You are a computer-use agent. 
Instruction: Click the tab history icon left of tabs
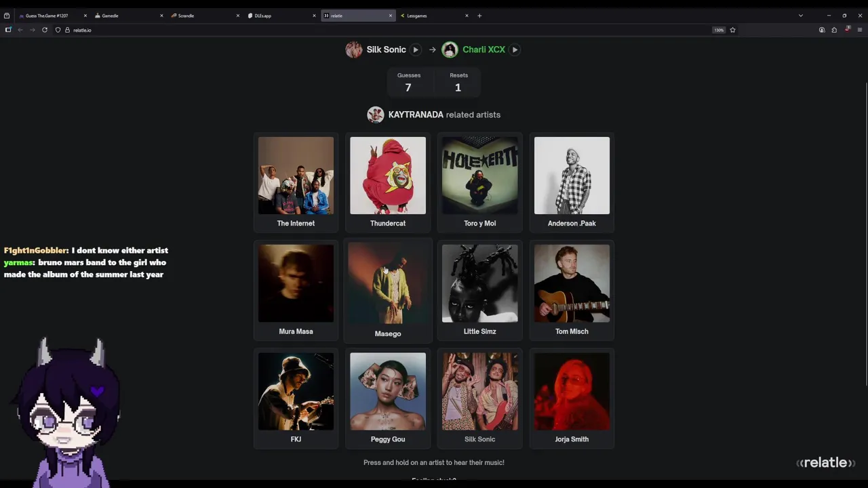pos(7,16)
